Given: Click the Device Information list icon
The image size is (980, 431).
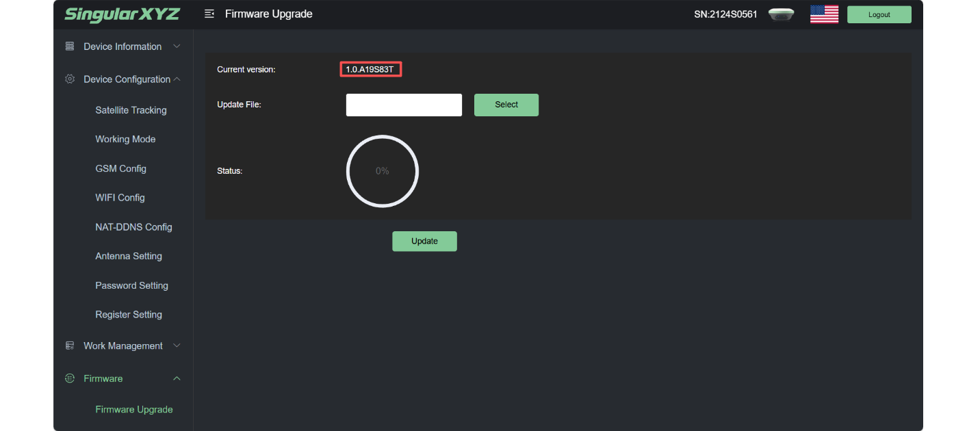Looking at the screenshot, I should click(69, 47).
